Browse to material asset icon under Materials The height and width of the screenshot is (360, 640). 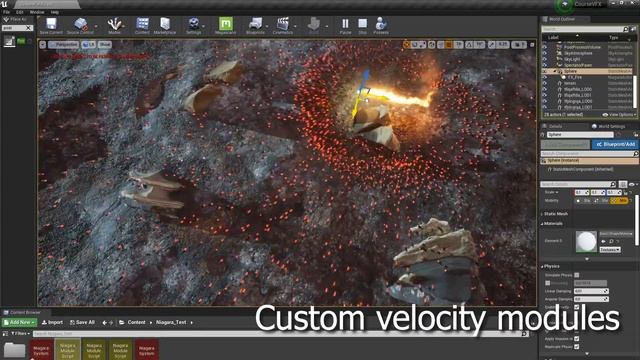pos(611,241)
